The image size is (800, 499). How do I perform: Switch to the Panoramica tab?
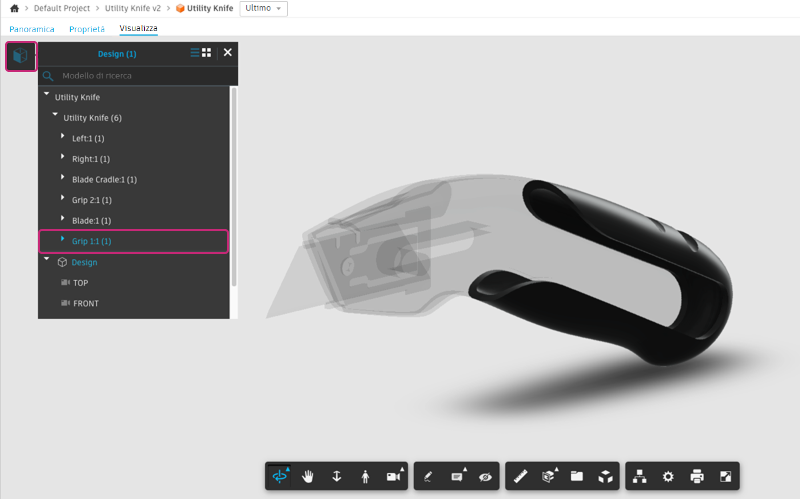click(32, 29)
